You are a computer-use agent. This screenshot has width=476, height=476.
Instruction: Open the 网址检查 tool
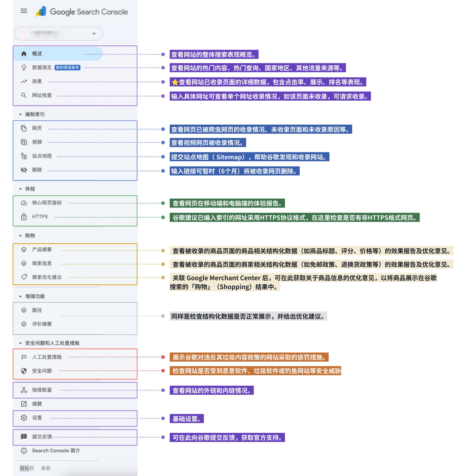click(42, 95)
